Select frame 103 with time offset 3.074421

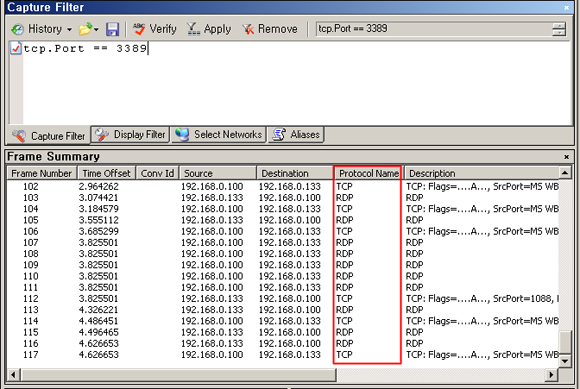click(283, 197)
